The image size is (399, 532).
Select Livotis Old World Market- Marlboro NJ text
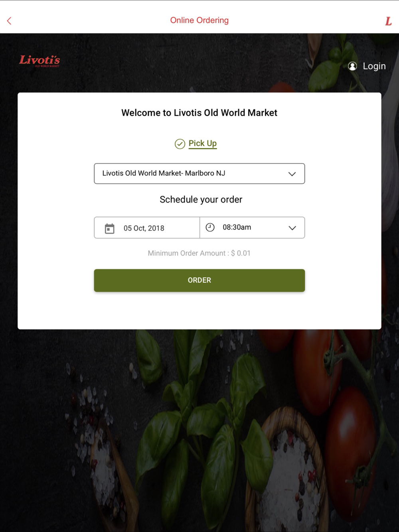[x=164, y=173]
